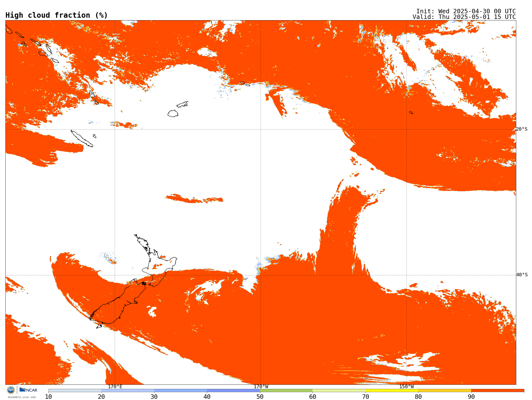Screen dimensions: 532x400
Task: Click the 170°W longitude label
Action: (x=261, y=386)
